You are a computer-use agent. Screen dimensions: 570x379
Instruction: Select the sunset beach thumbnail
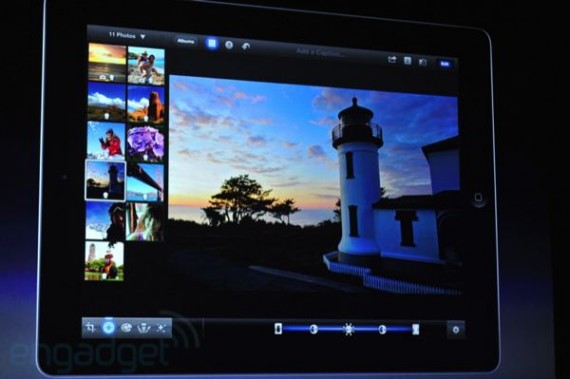[107, 63]
